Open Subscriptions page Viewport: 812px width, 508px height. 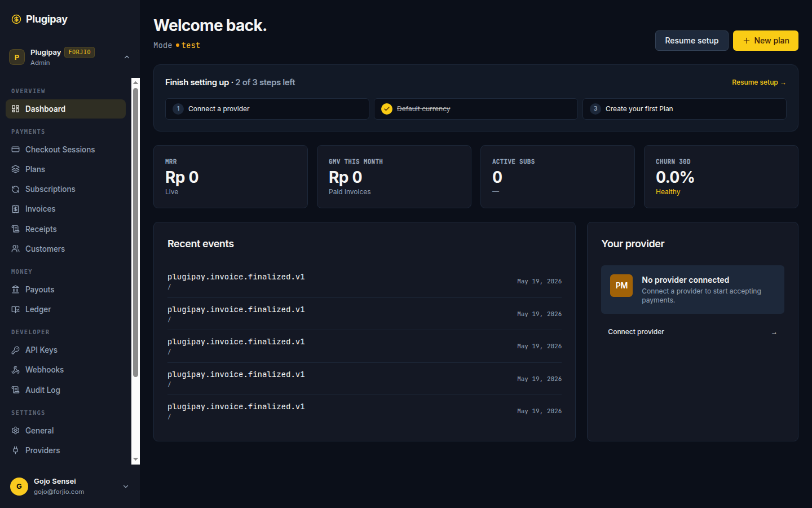click(x=65, y=189)
